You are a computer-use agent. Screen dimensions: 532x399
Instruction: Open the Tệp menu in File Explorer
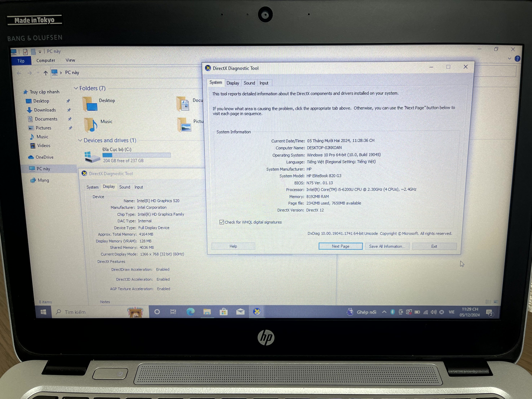coord(21,61)
